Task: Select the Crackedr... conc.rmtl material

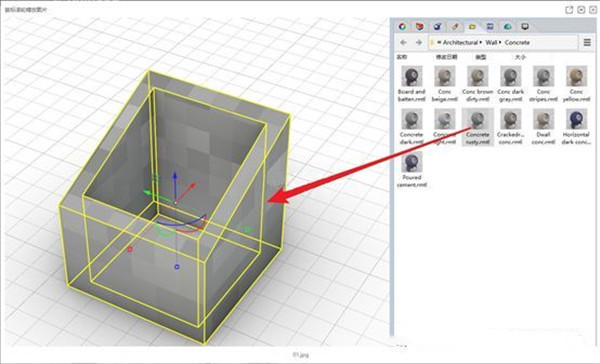Action: [510, 127]
